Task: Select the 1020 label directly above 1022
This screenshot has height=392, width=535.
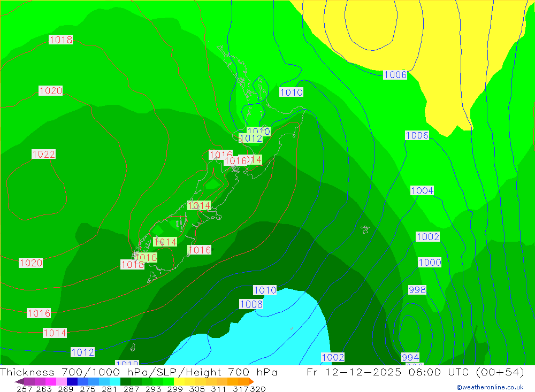Action: (50, 91)
